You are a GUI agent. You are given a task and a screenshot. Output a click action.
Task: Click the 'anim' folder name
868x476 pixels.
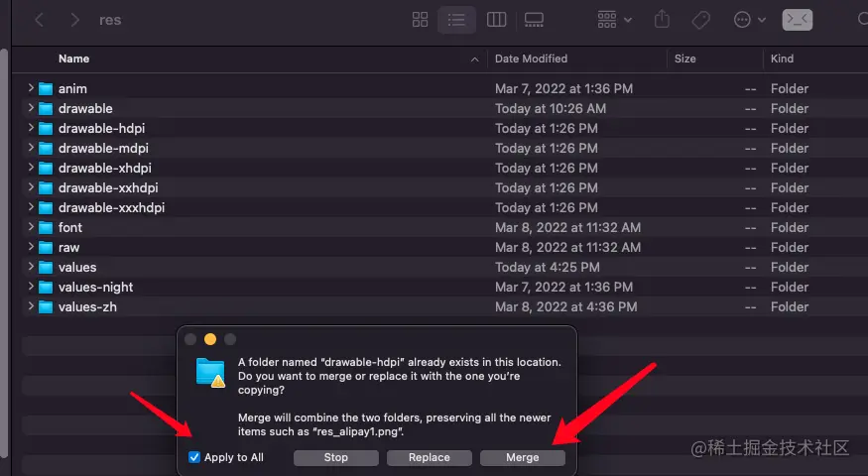[72, 88]
